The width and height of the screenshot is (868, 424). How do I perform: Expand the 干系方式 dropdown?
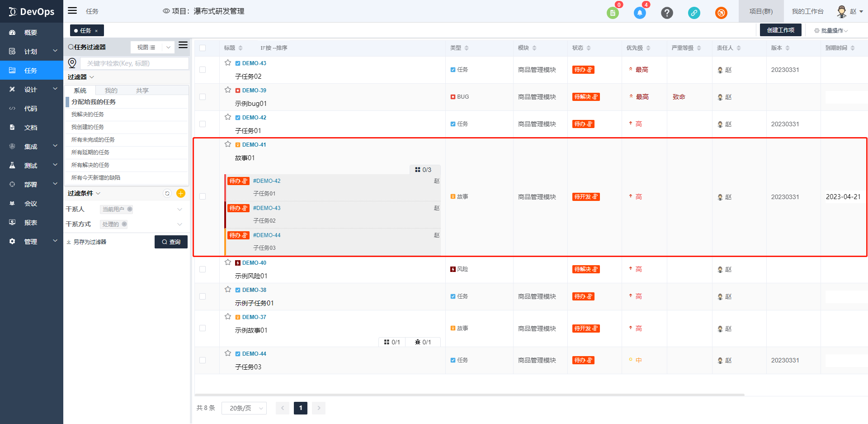point(179,224)
